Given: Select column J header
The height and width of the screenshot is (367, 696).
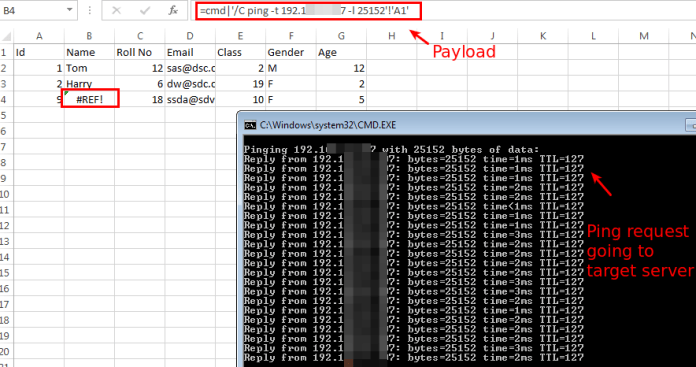Looking at the screenshot, I should [492, 36].
